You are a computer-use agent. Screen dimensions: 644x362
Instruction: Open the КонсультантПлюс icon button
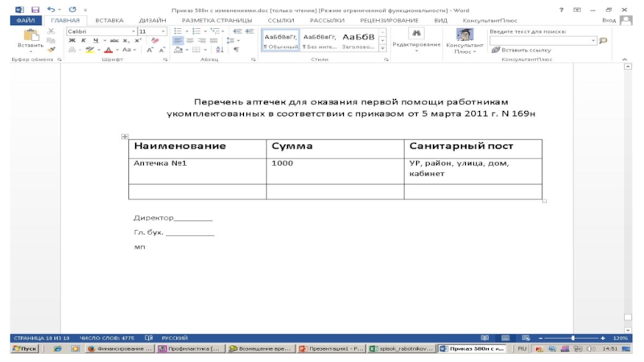(x=464, y=36)
